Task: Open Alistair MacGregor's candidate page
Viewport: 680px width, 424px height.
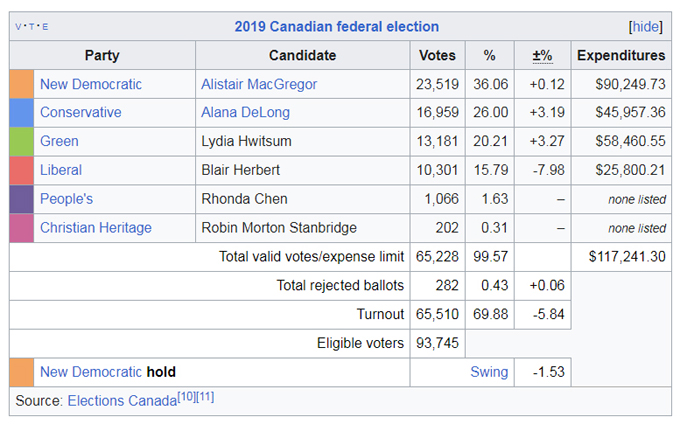Action: (x=259, y=84)
